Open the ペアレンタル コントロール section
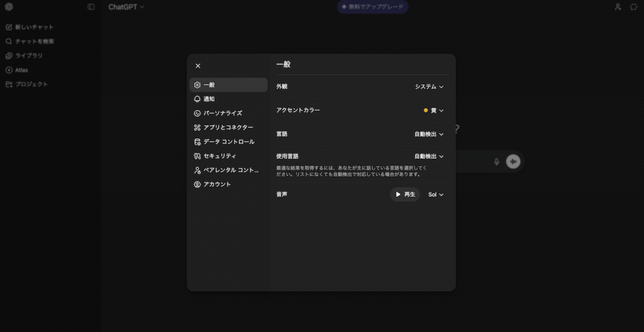 (228, 170)
